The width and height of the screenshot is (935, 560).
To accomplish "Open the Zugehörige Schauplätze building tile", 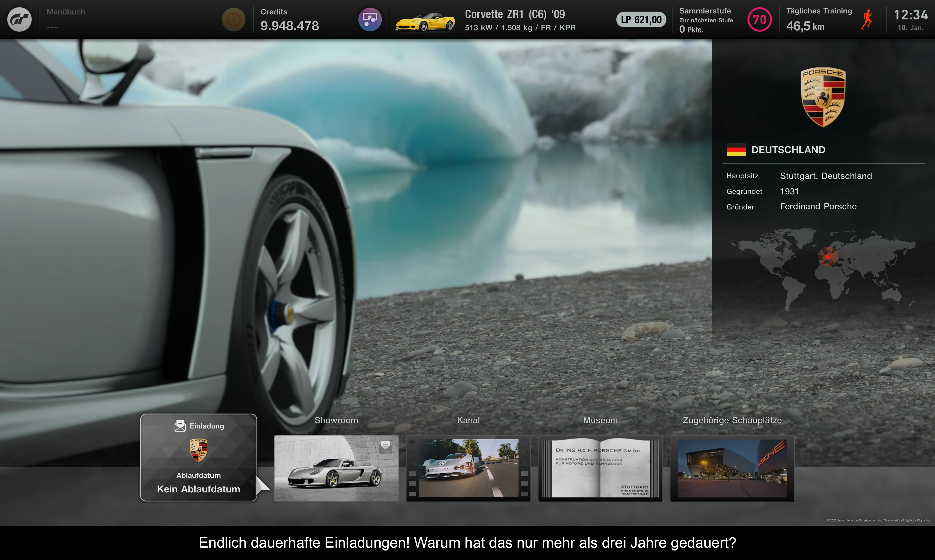I will coord(732,468).
